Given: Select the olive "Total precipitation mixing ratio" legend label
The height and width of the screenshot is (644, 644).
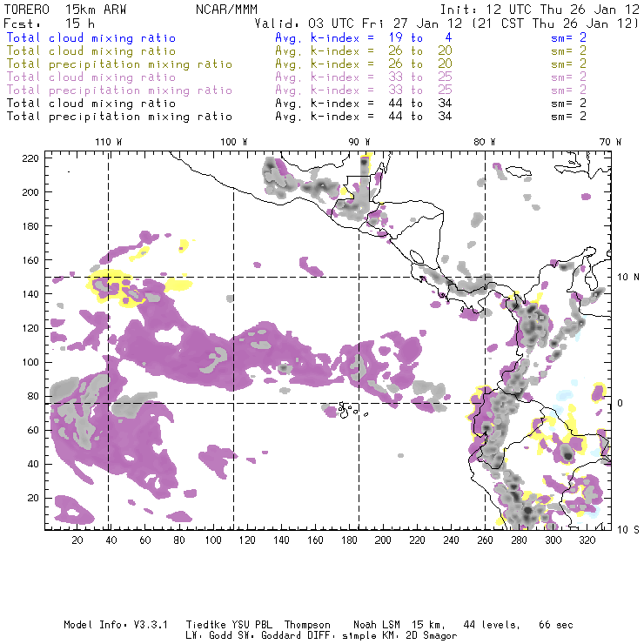Looking at the screenshot, I should point(119,64).
